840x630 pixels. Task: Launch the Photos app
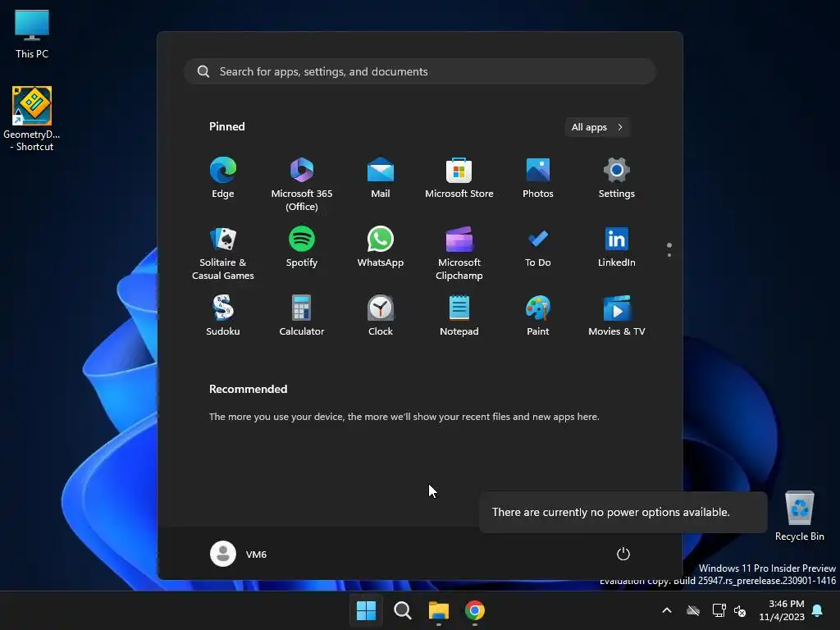click(538, 178)
